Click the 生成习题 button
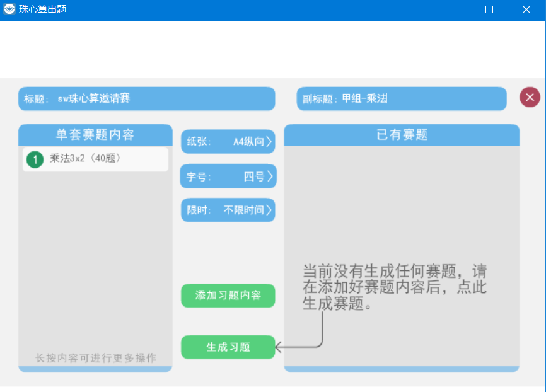 coord(228,347)
